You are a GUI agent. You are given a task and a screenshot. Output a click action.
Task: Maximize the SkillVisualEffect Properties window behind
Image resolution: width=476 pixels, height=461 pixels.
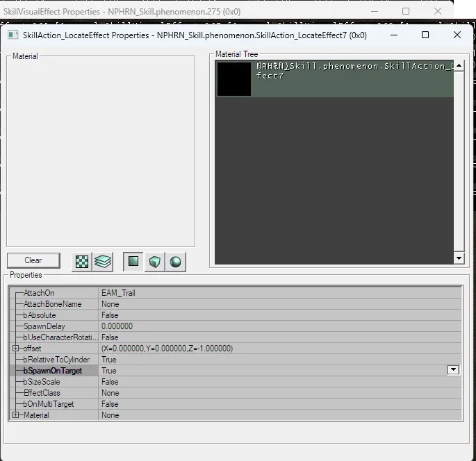(x=406, y=11)
